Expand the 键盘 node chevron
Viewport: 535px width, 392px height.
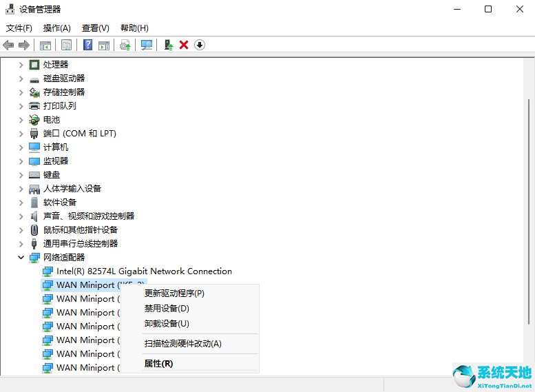coord(21,175)
